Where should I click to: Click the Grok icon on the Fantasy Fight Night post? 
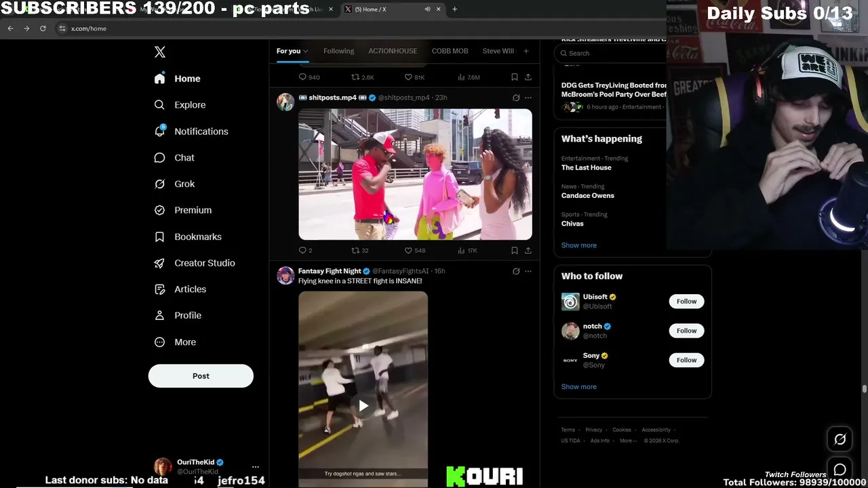516,271
